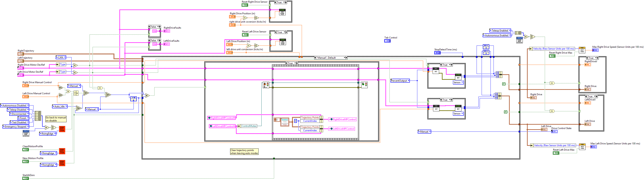644x180 pixels.
Task: Click release semaphore traffic-light VI
Action: (364, 85)
